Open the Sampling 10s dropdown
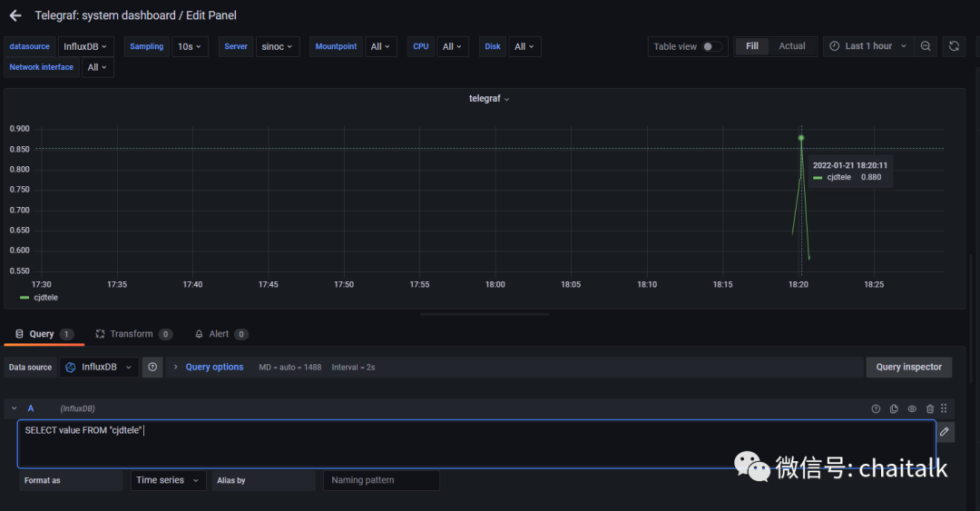 191,46
